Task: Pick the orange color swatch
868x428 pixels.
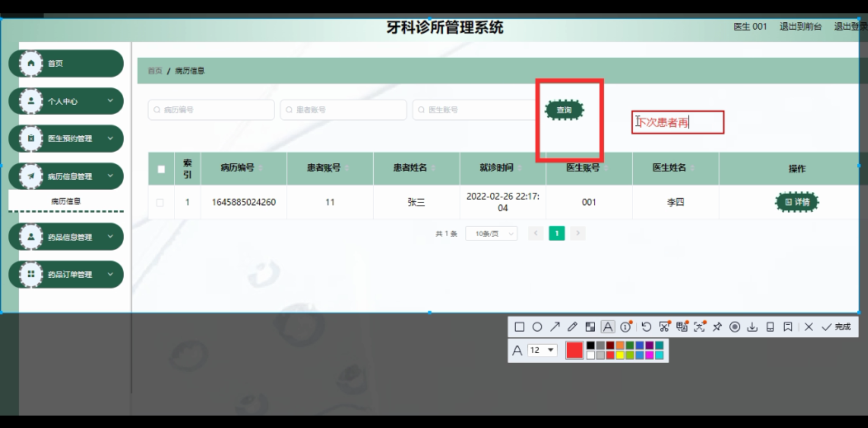Action: coord(620,345)
